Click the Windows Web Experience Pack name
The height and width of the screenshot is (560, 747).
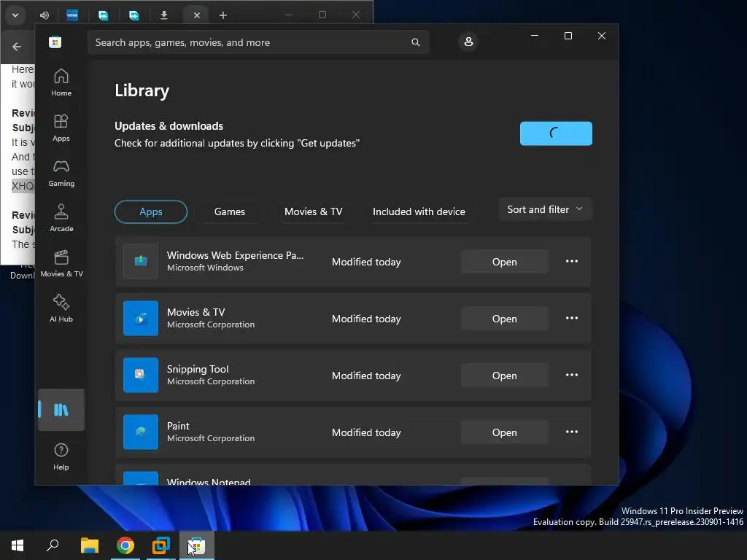(235, 255)
